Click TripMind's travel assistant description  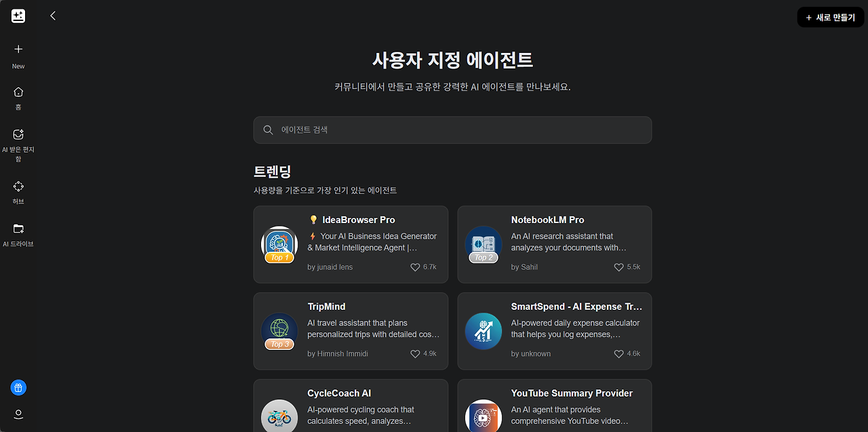(x=373, y=329)
